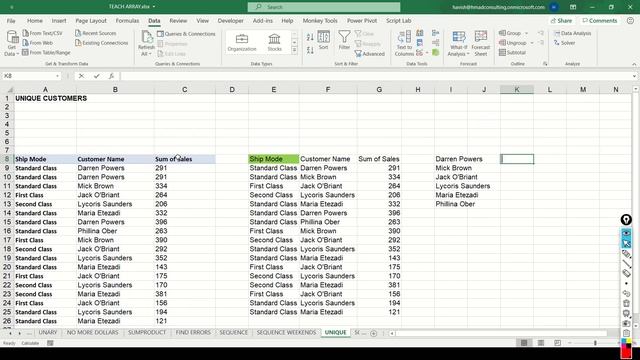Collapse the ribbon with chevron
Viewport: 640px width, 360px height.
coord(634,64)
